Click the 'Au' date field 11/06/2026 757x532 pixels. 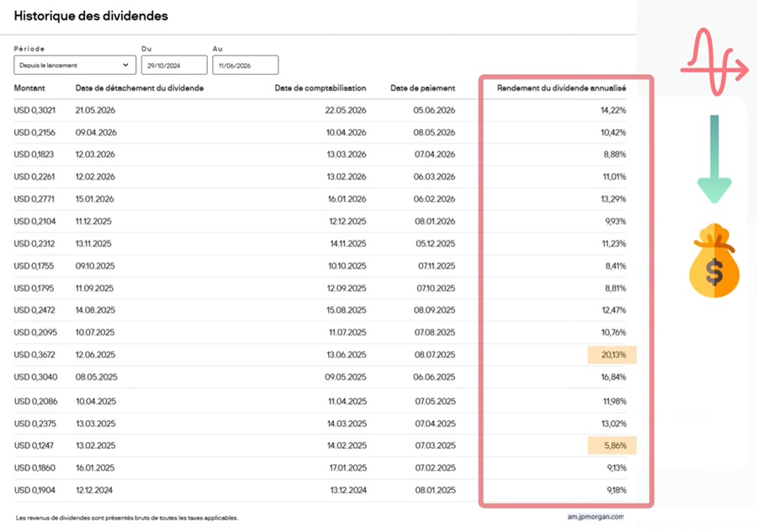[x=246, y=65]
